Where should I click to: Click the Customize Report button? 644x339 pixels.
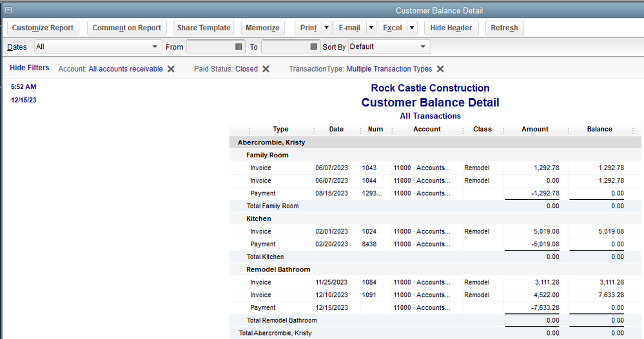43,28
